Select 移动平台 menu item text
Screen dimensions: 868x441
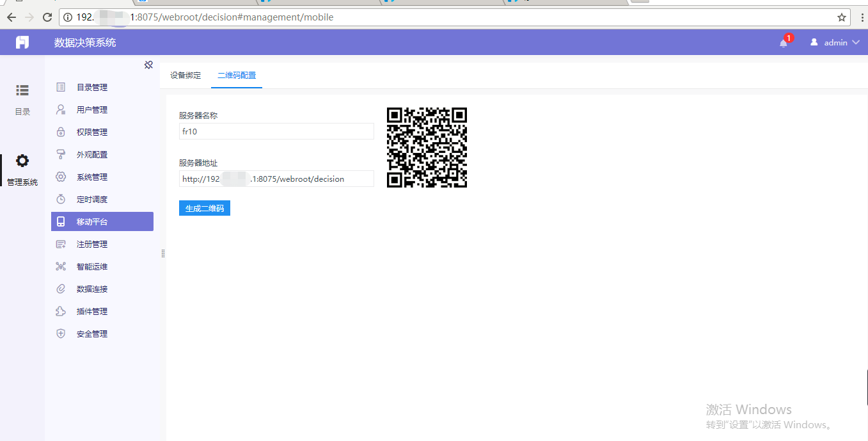[x=92, y=222]
